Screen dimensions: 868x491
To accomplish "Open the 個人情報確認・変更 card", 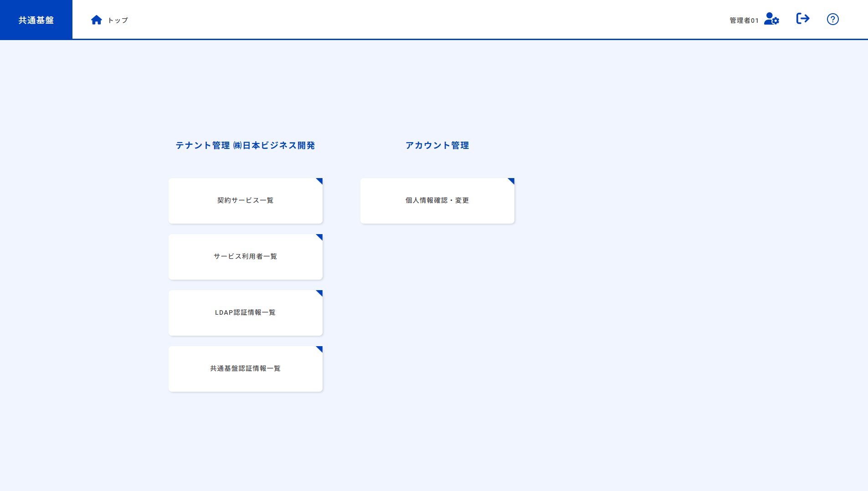I will [x=437, y=200].
